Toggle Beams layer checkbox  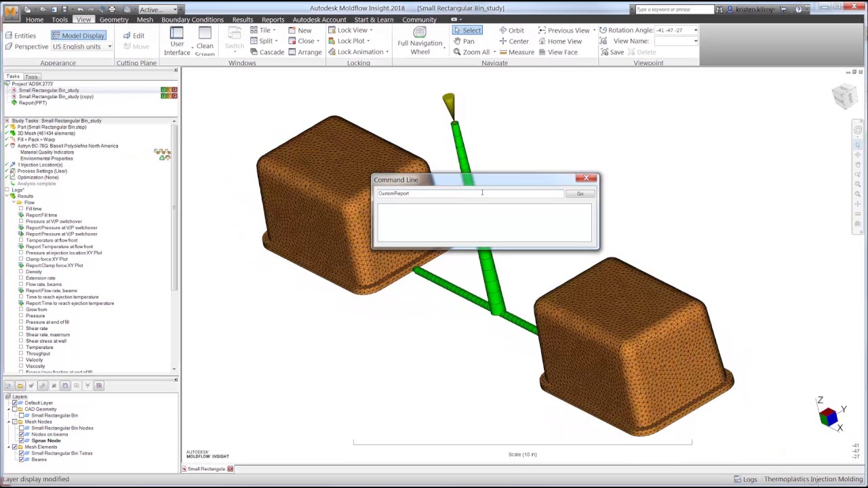click(21, 460)
